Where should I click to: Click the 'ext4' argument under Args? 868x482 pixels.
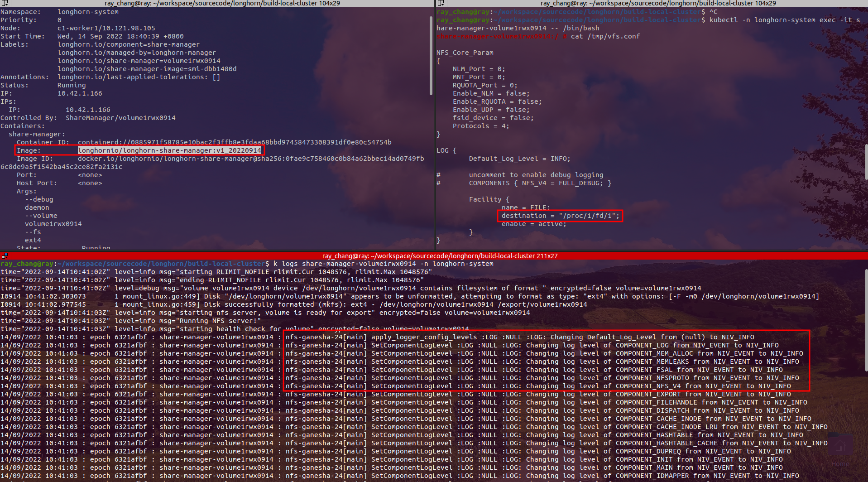tap(33, 240)
